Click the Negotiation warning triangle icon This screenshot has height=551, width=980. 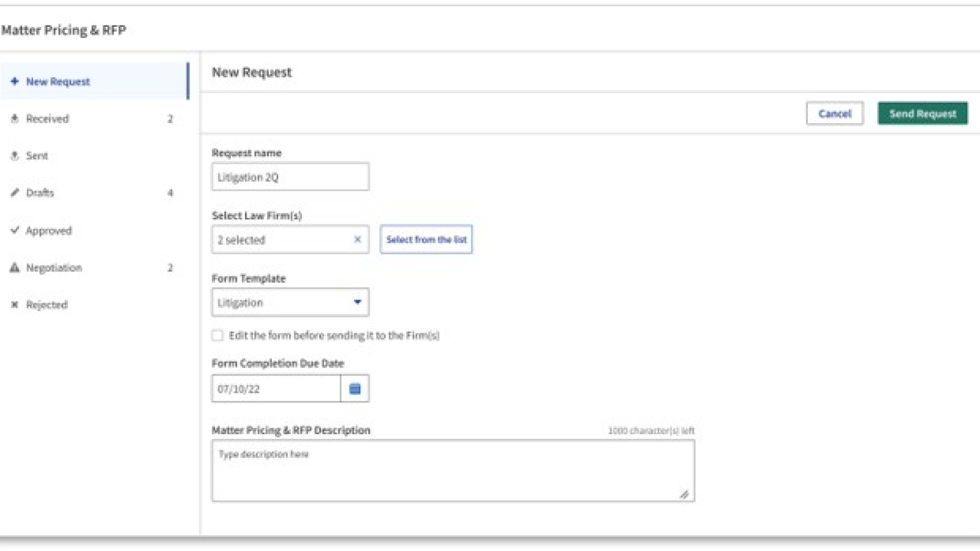(15, 268)
